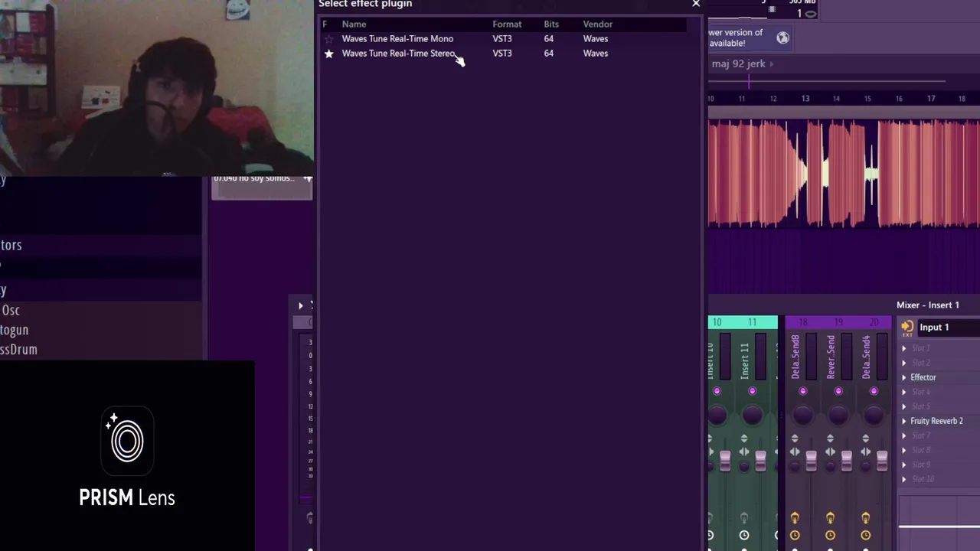
Task: Select empty Slot 8 in mixer
Action: [921, 451]
